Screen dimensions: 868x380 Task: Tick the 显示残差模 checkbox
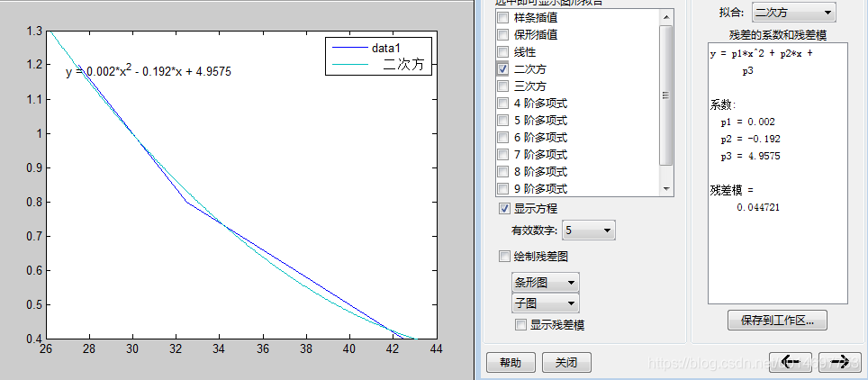click(x=520, y=325)
